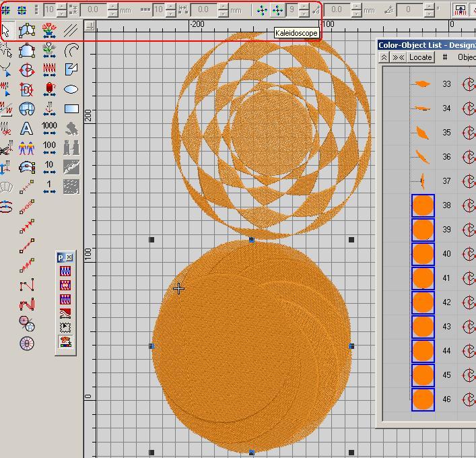Click the red zigzag travel by segment icon
476x458 pixels.
[49, 70]
